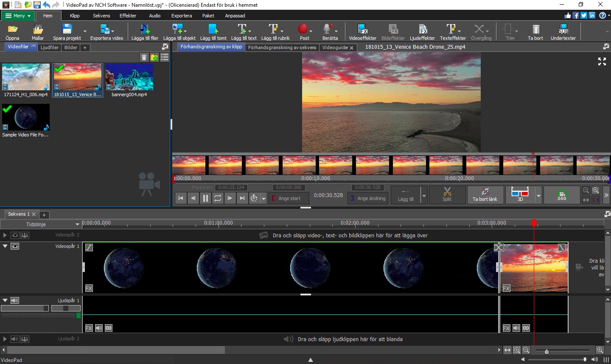The width and height of the screenshot is (611, 364).
Task: Select the 360 video button
Action: pos(561,195)
